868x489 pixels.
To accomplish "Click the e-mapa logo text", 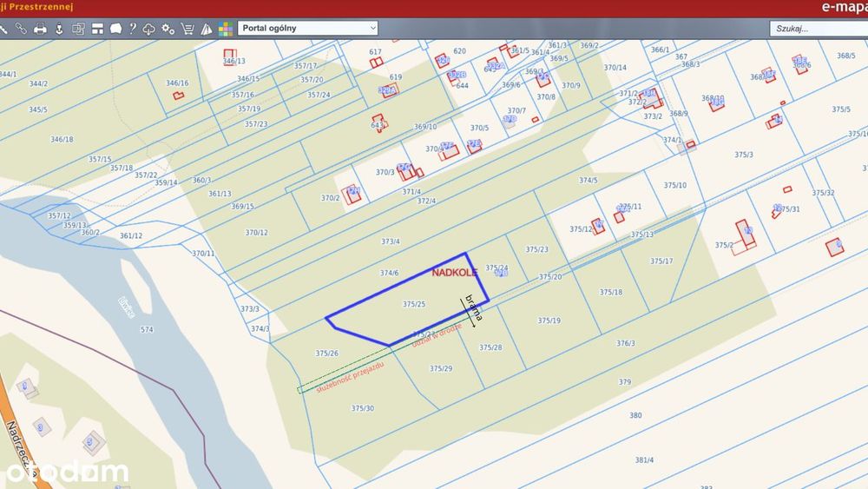I will coord(845,7).
